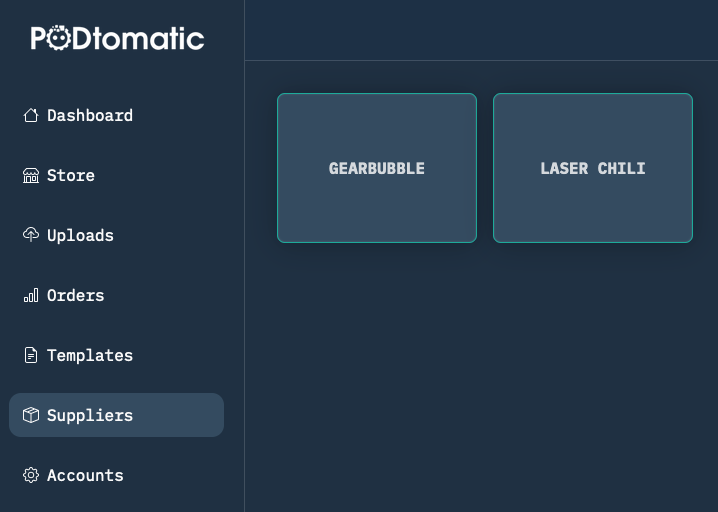Click the PODtomatic logo text

tap(117, 38)
